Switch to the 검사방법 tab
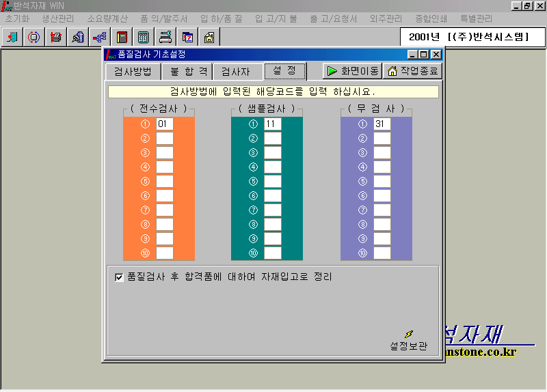This screenshot has height=392, width=547. 133,71
